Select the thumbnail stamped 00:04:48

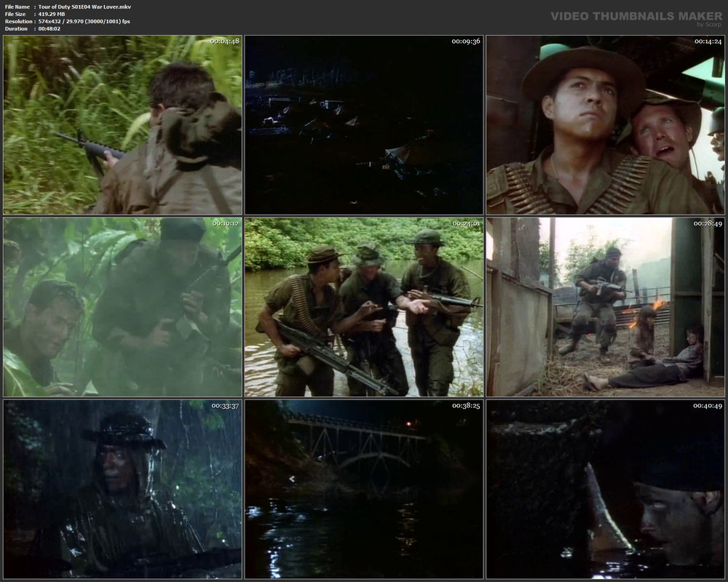coord(122,125)
